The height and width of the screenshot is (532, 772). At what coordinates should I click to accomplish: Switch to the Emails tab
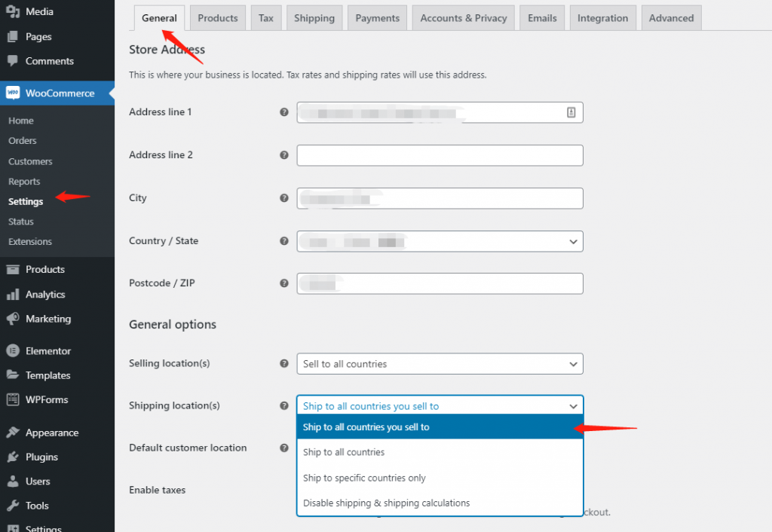pos(542,18)
